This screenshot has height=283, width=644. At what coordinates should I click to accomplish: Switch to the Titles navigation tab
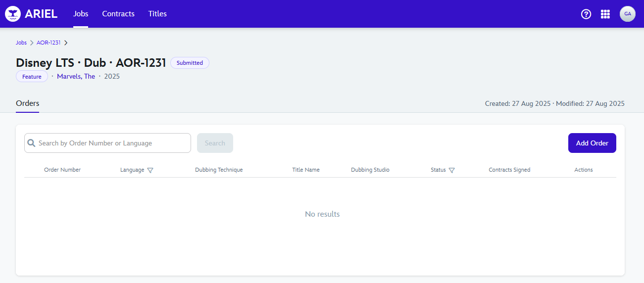[157, 14]
